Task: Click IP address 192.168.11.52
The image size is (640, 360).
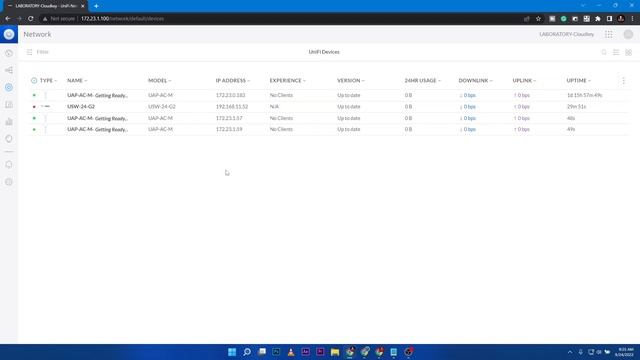Action: tap(231, 107)
